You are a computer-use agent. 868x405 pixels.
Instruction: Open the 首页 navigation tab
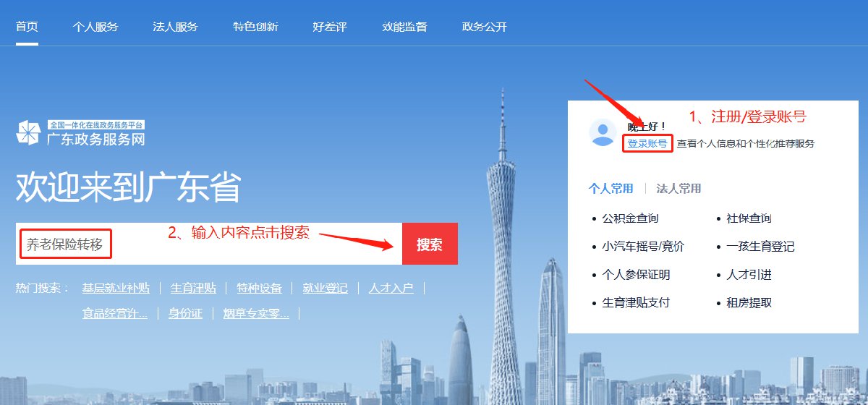point(27,27)
